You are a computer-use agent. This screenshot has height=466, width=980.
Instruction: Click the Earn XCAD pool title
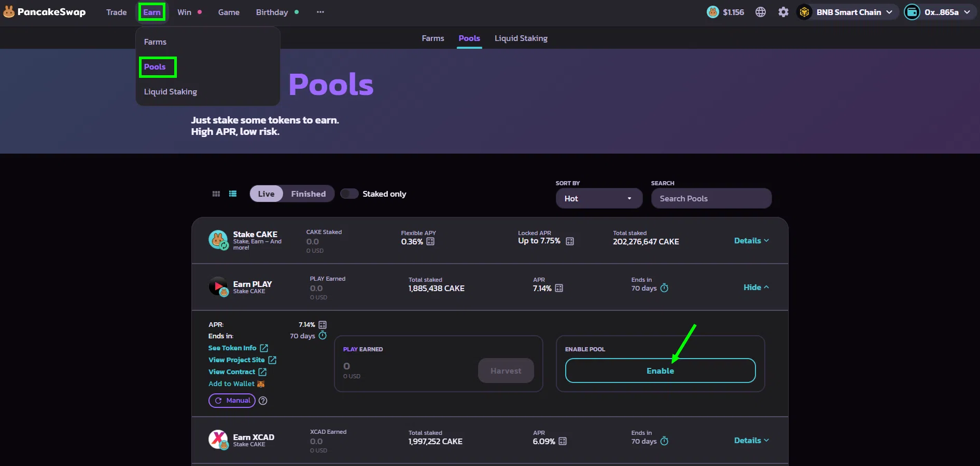pos(254,437)
